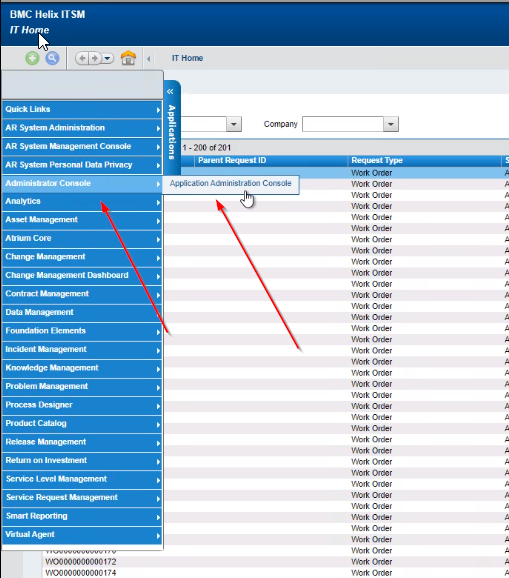Image resolution: width=509 pixels, height=578 pixels.
Task: Open the Knowledge Management menu
Action: coord(82,368)
